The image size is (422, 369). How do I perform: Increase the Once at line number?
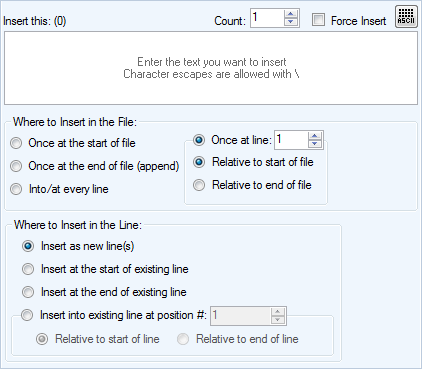315,136
